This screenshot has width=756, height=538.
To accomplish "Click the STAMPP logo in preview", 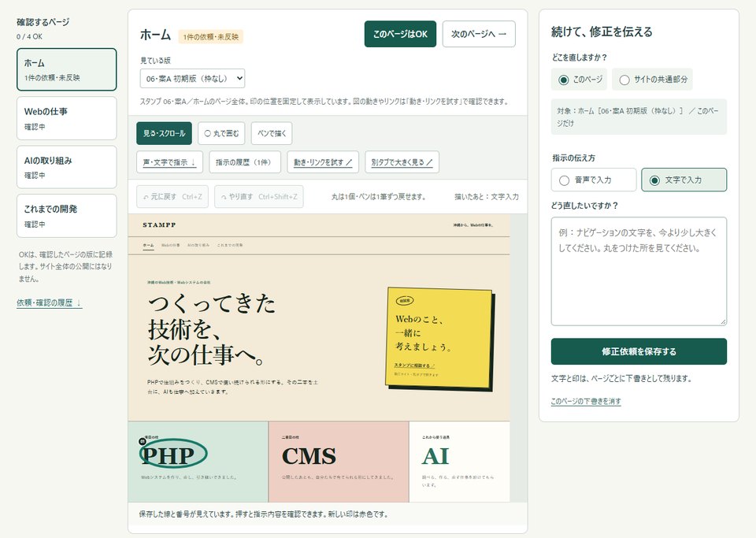I will pyautogui.click(x=159, y=224).
